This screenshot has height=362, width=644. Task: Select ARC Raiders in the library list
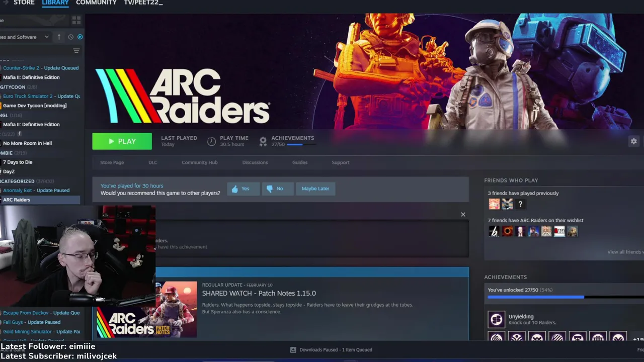point(40,200)
